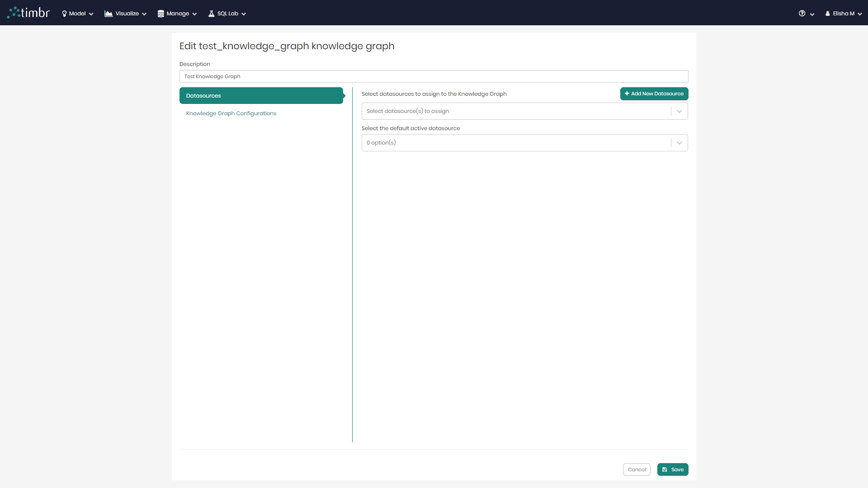Expand the default active datasource dropdown arrow
This screenshot has width=868, height=488.
point(679,143)
